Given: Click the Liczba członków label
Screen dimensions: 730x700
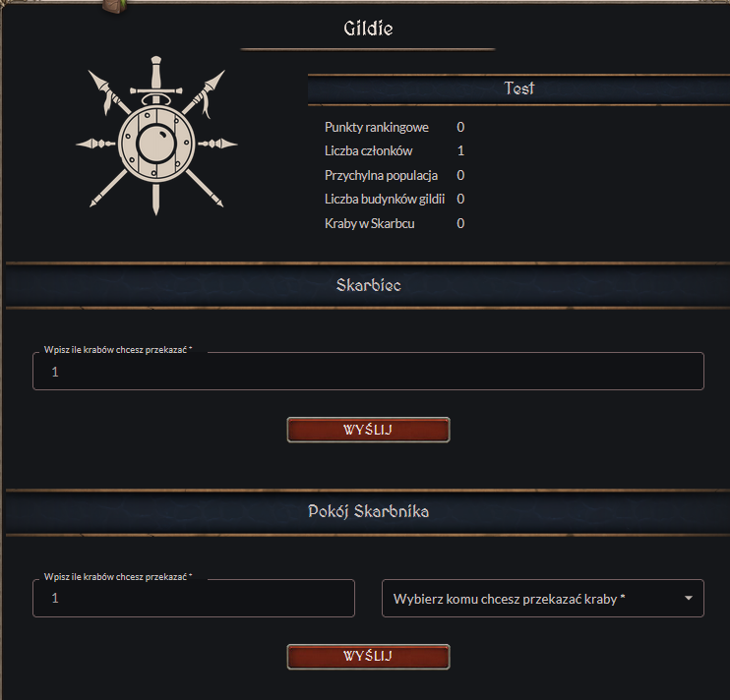Looking at the screenshot, I should 368,151.
